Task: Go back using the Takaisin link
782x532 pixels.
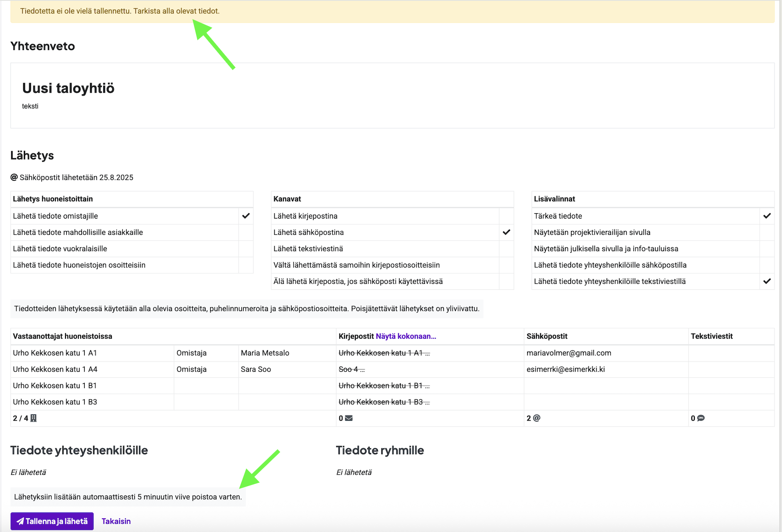Action: coord(116,521)
